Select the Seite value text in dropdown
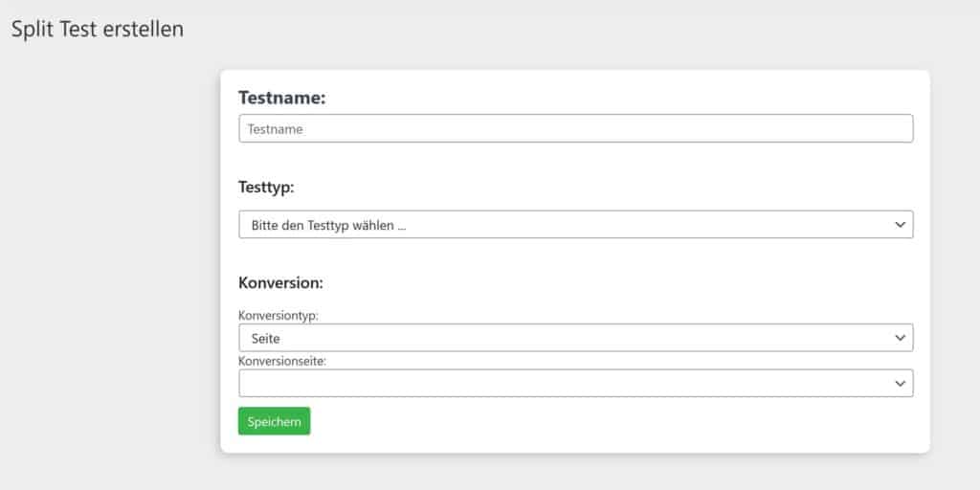 (x=266, y=339)
